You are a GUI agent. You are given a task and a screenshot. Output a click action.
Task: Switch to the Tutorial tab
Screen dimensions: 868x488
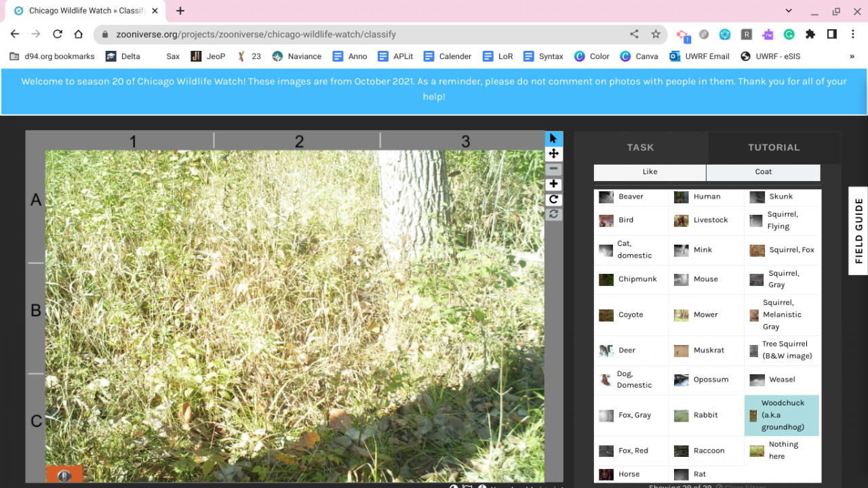(x=774, y=147)
